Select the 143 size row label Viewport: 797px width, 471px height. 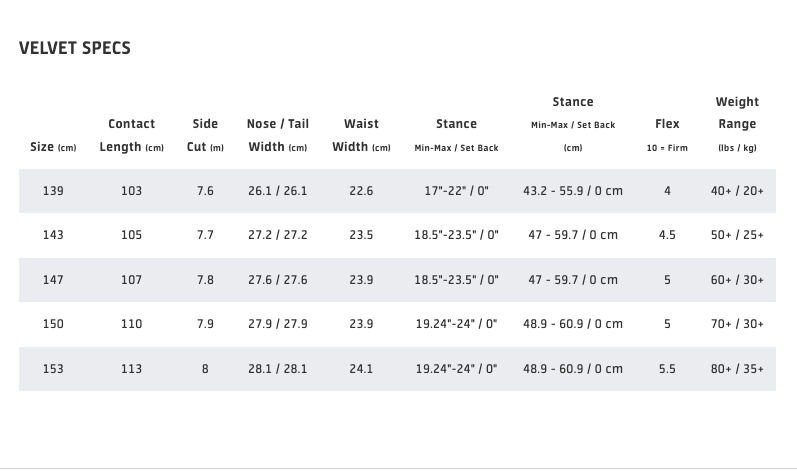(x=53, y=235)
